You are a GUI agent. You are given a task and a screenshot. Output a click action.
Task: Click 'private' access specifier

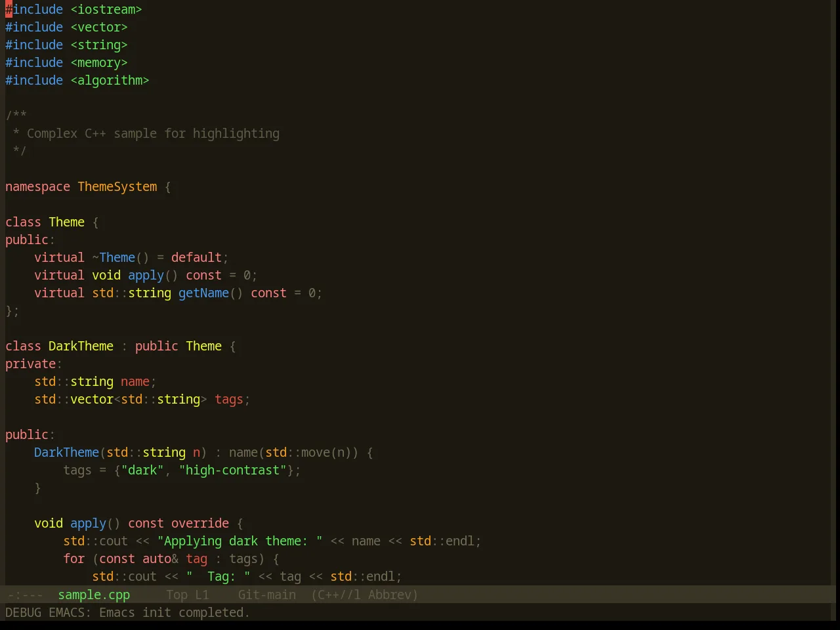[x=30, y=364]
